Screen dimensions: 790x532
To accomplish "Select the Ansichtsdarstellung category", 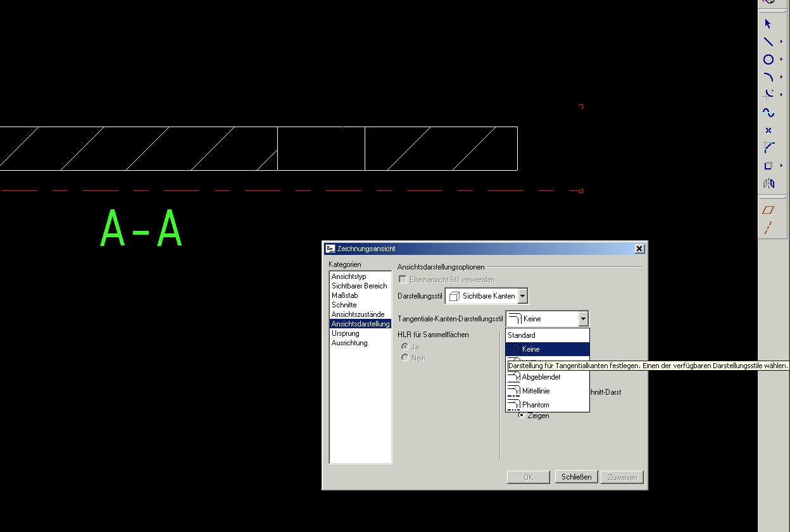I will coord(360,324).
